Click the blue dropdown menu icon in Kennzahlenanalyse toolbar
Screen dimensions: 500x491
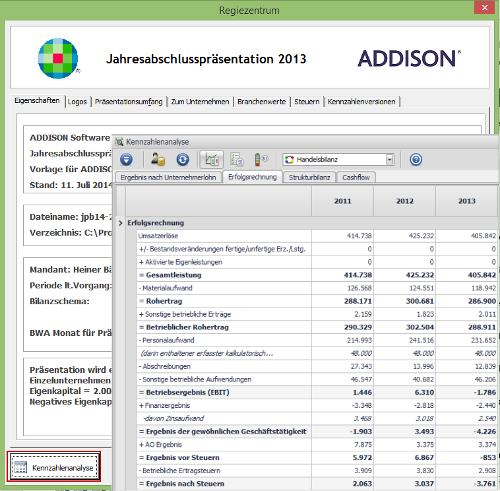[x=126, y=159]
